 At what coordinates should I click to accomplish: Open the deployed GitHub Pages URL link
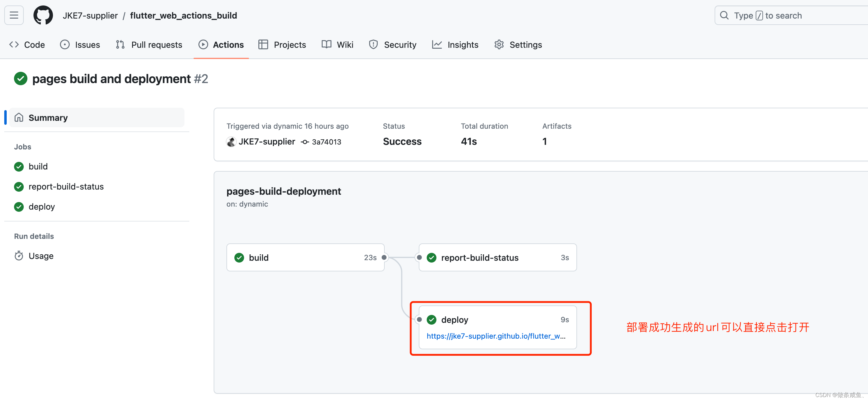496,336
